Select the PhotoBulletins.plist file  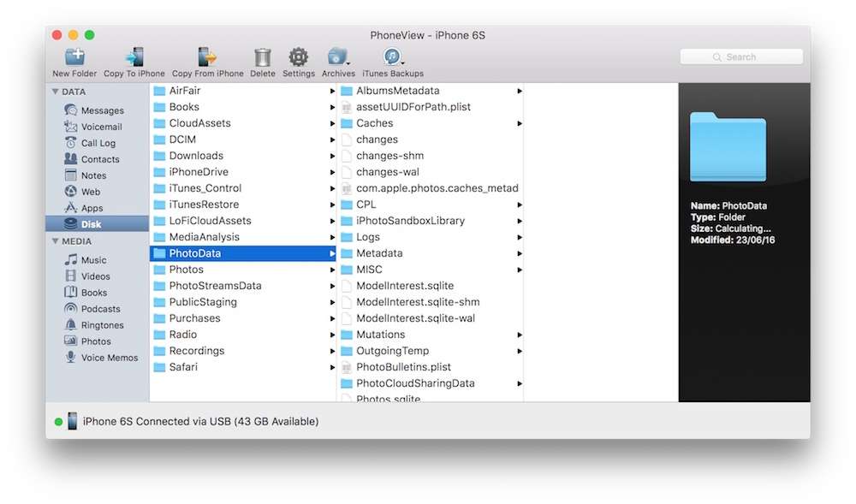click(431, 367)
